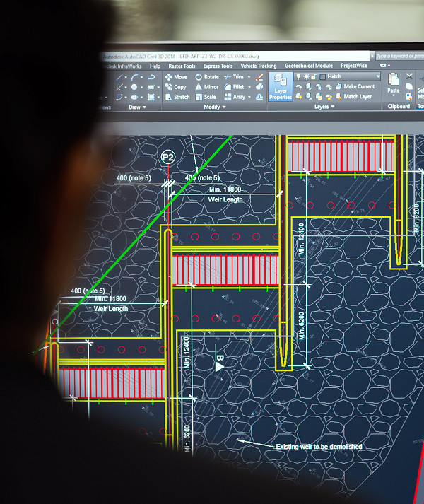Viewport: 424px width, 504px height.
Task: Click the Cut scissors icon in Clipboard
Action: (409, 76)
